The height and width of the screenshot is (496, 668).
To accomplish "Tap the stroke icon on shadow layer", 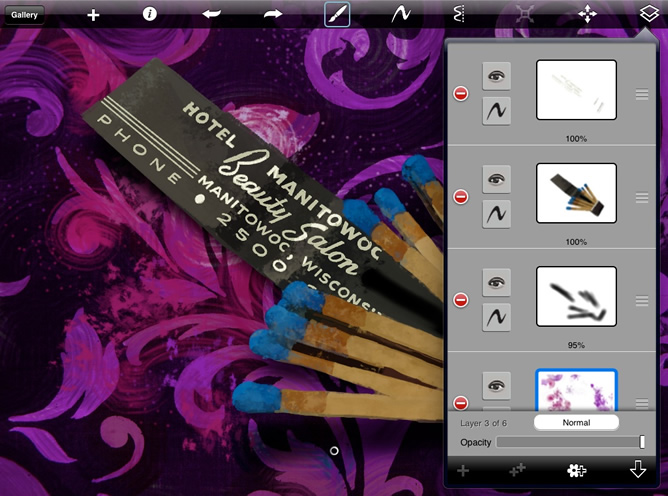I will pyautogui.click(x=496, y=317).
